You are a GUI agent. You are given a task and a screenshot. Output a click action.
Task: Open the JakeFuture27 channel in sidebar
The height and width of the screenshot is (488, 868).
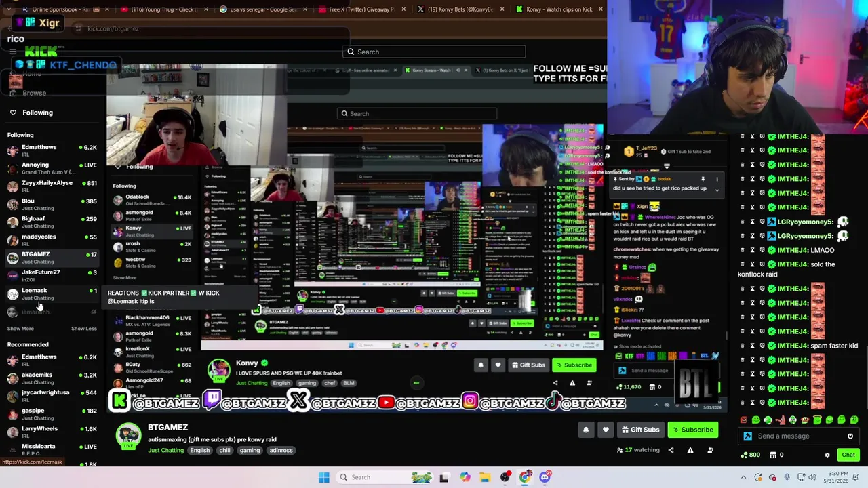pyautogui.click(x=52, y=275)
